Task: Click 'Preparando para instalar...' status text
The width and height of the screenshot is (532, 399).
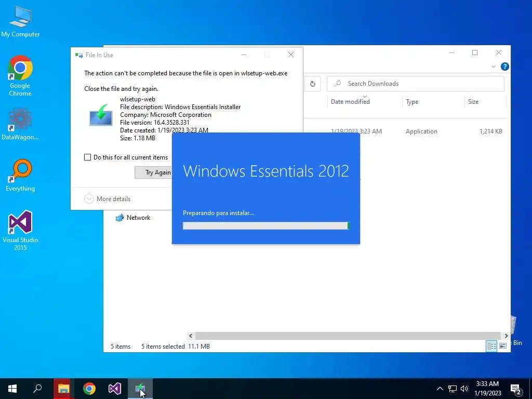Action: pos(219,213)
